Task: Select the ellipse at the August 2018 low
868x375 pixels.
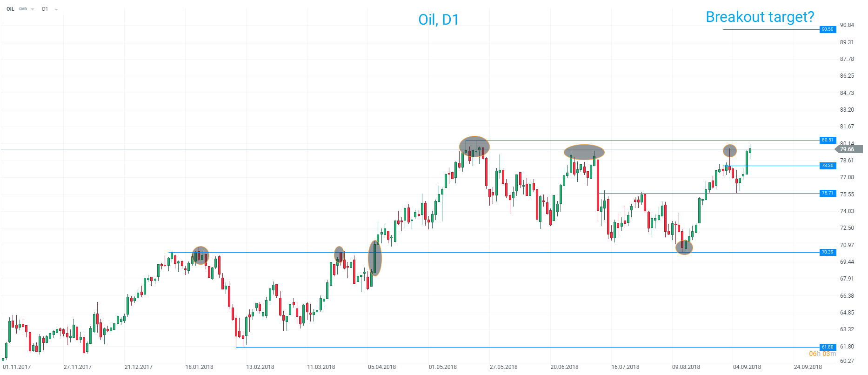Action: [x=684, y=247]
